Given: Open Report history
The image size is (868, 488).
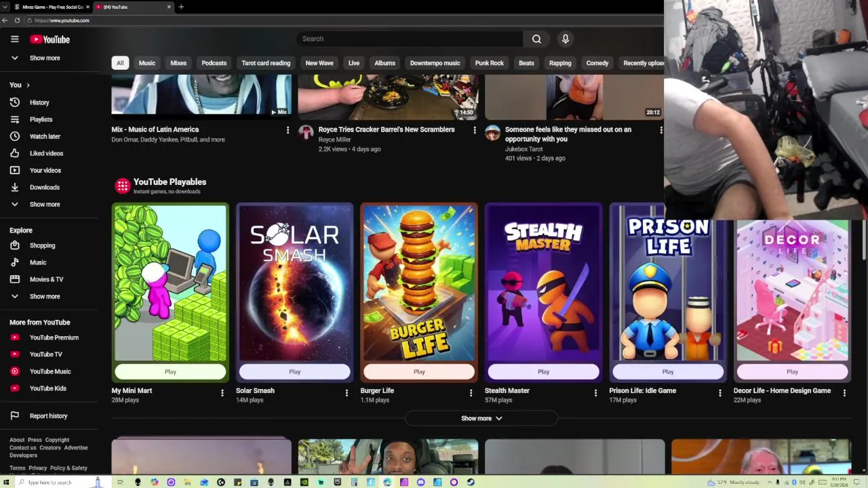Looking at the screenshot, I should click(x=49, y=415).
